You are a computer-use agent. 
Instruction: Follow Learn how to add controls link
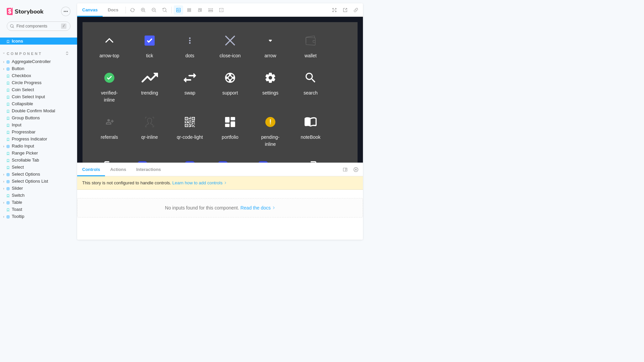click(200, 183)
